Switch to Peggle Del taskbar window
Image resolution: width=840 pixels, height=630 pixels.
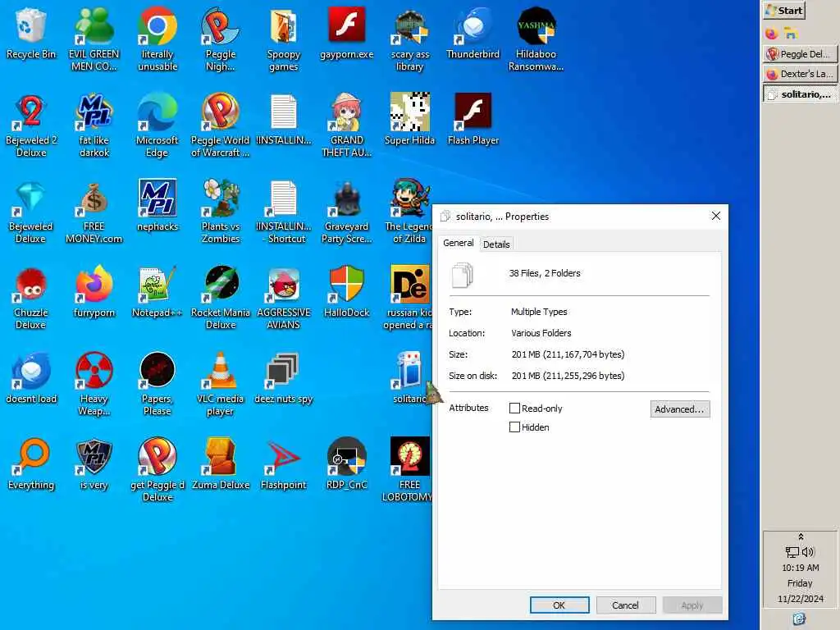pyautogui.click(x=800, y=53)
